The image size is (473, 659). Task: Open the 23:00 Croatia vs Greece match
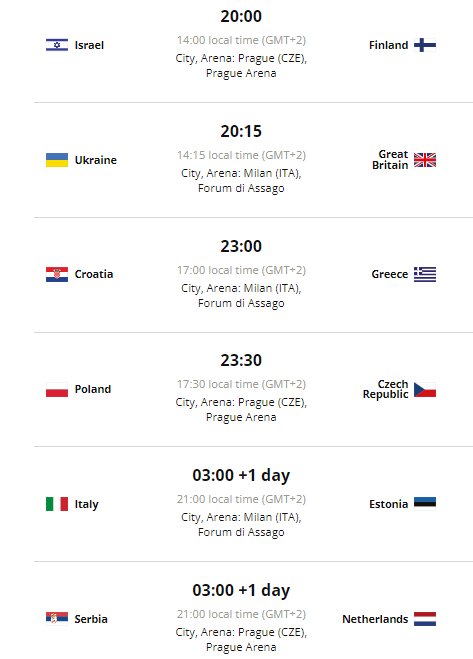[241, 246]
